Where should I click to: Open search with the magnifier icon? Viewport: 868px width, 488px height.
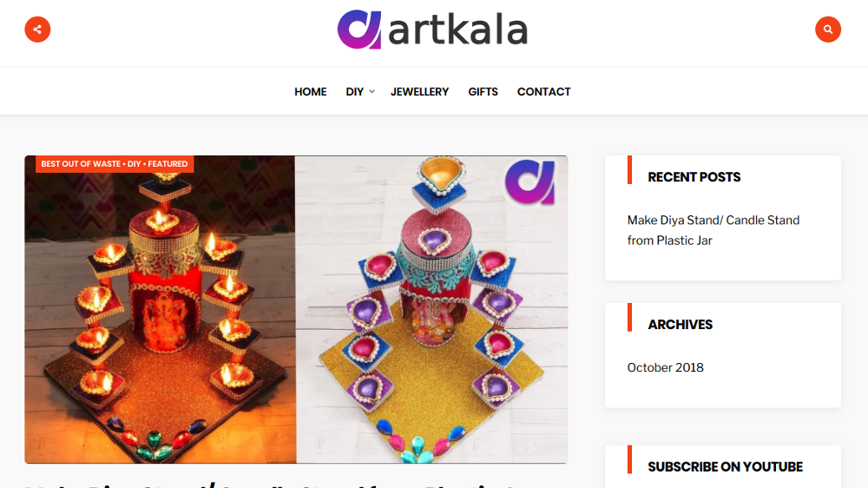(828, 30)
